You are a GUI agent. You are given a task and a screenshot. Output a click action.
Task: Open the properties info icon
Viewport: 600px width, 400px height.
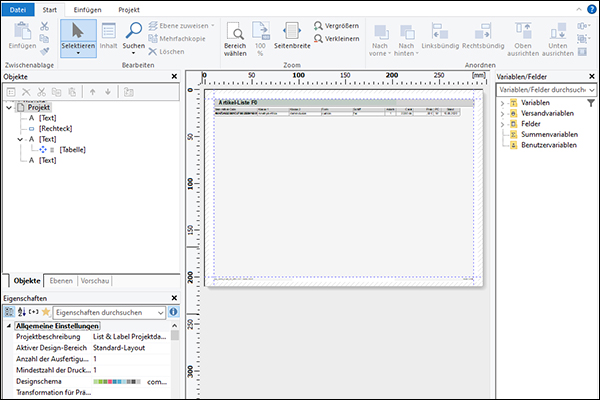(x=173, y=312)
